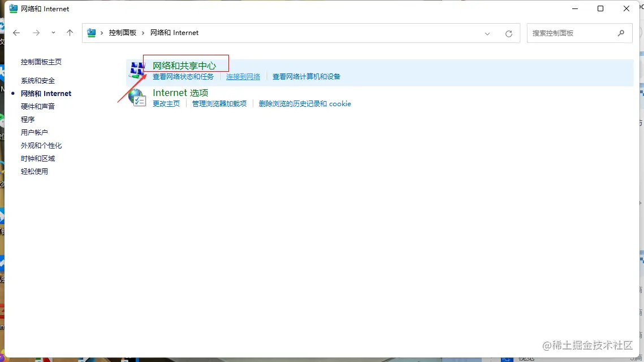Click 查看网络计算机和设备 link
This screenshot has width=644, height=362.
[x=306, y=77]
